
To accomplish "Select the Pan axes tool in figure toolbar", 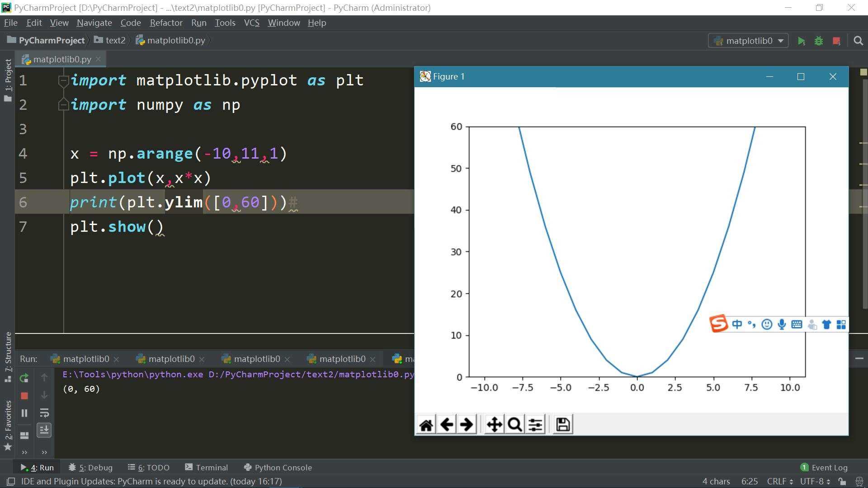I will pos(494,425).
